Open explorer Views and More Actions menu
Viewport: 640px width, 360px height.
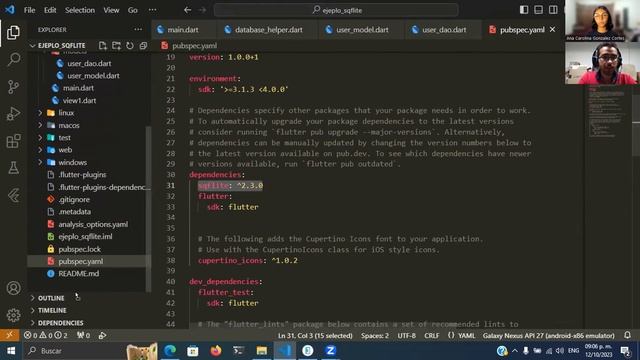pyautogui.click(x=138, y=29)
